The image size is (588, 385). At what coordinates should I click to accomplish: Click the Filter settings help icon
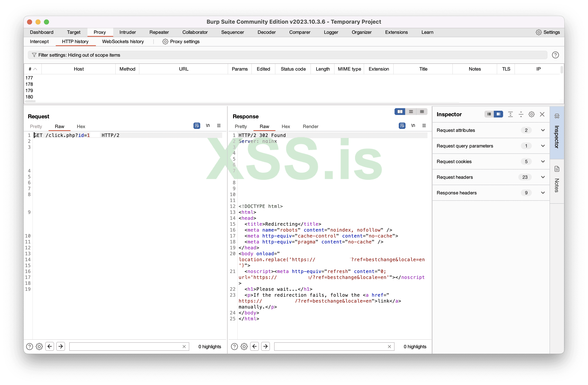pyautogui.click(x=555, y=55)
